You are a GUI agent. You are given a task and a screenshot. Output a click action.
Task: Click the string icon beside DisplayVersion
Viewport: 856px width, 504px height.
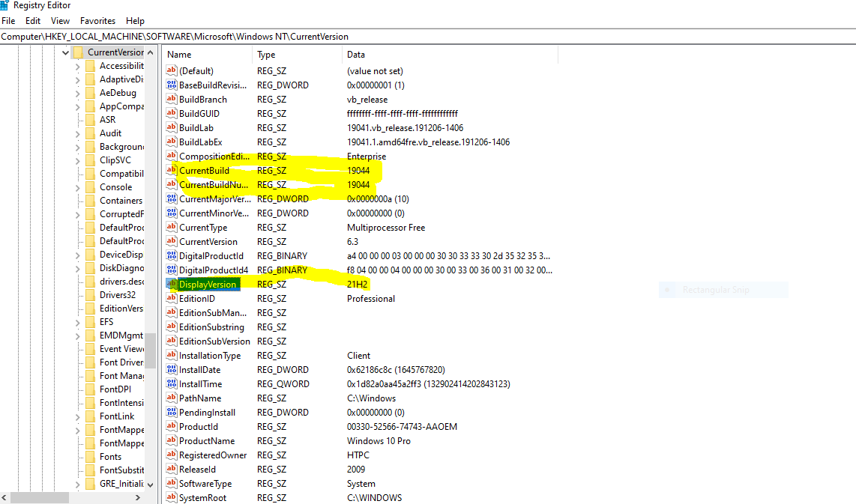coord(171,284)
